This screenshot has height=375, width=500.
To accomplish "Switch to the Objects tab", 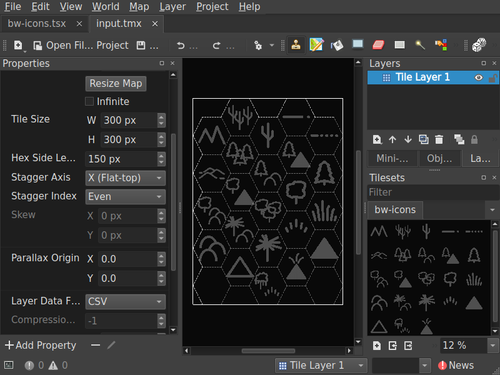I will pyautogui.click(x=439, y=158).
